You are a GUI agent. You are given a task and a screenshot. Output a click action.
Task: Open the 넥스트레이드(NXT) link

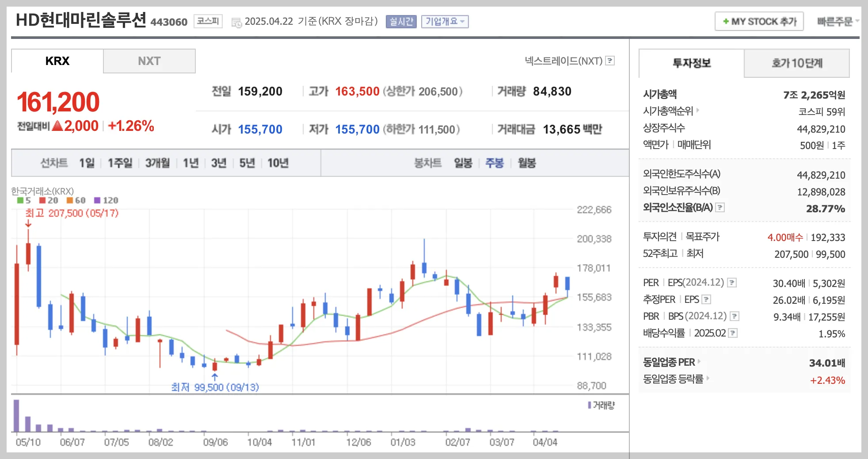[x=563, y=61]
